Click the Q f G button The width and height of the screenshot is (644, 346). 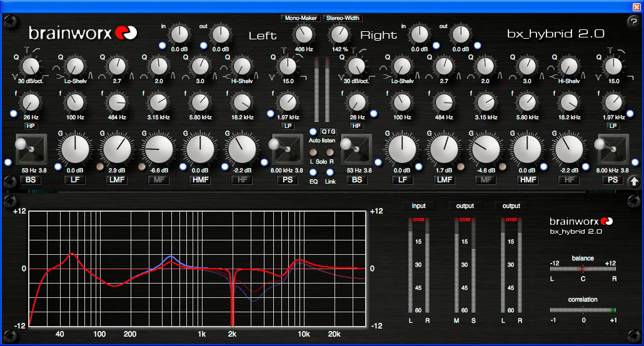(329, 132)
